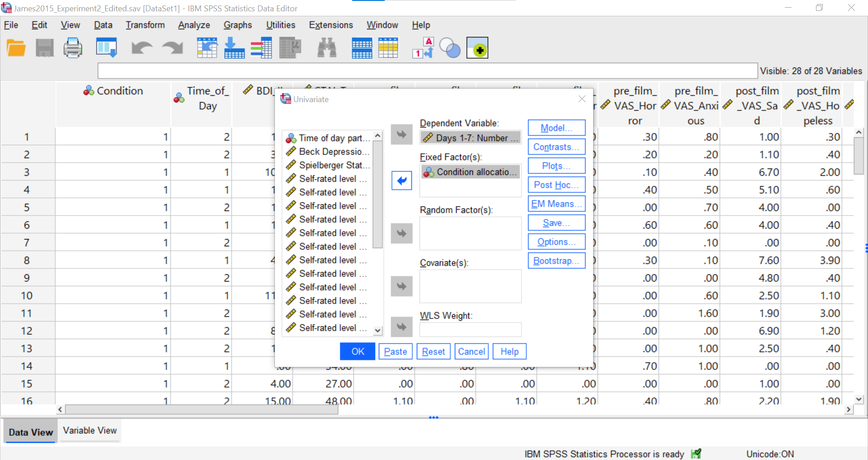Open the Post Hoc... dialog
868x460 pixels.
pyautogui.click(x=557, y=185)
